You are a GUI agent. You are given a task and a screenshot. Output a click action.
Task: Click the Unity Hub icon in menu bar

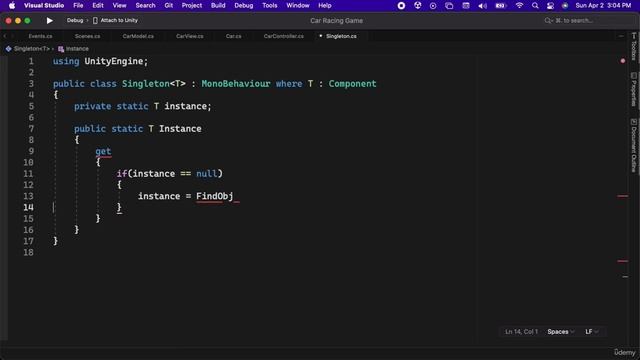pyautogui.click(x=418, y=5)
